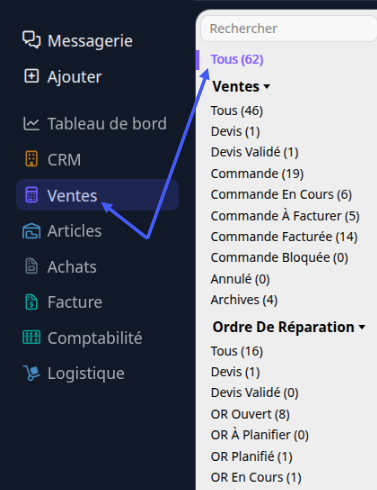Screen dimensions: 377x490
Task: Open the Comptabilité section label
Action: pyautogui.click(x=95, y=338)
